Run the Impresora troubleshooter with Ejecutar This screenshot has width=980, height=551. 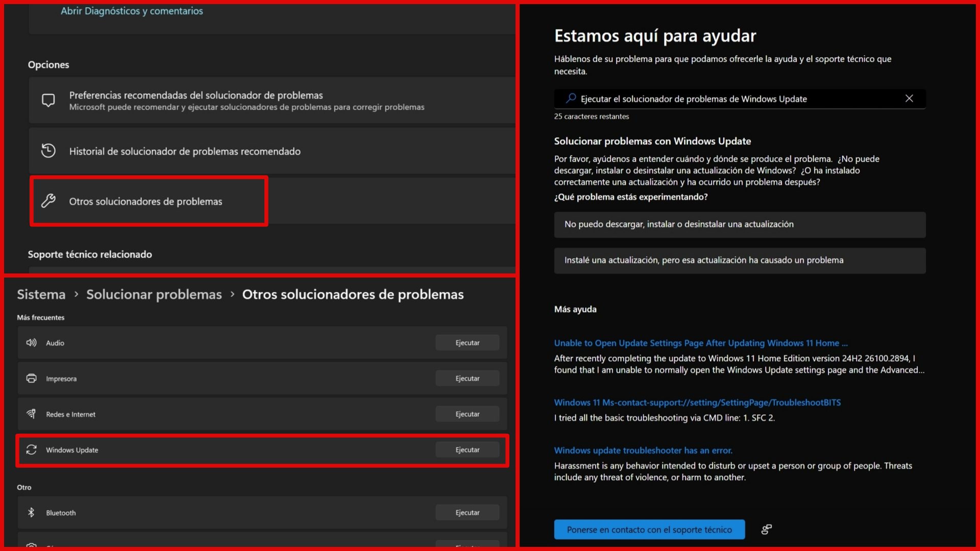pyautogui.click(x=467, y=378)
